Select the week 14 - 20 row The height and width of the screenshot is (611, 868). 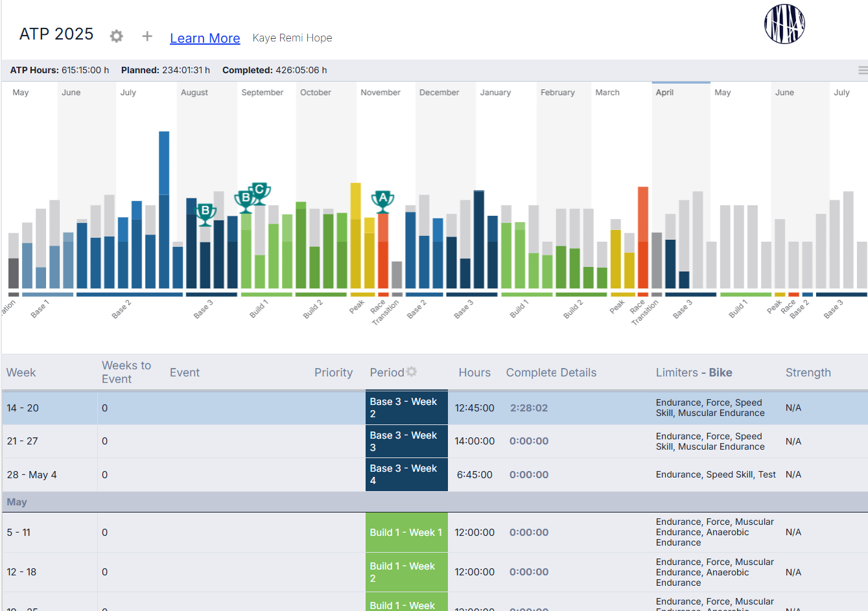pos(434,408)
